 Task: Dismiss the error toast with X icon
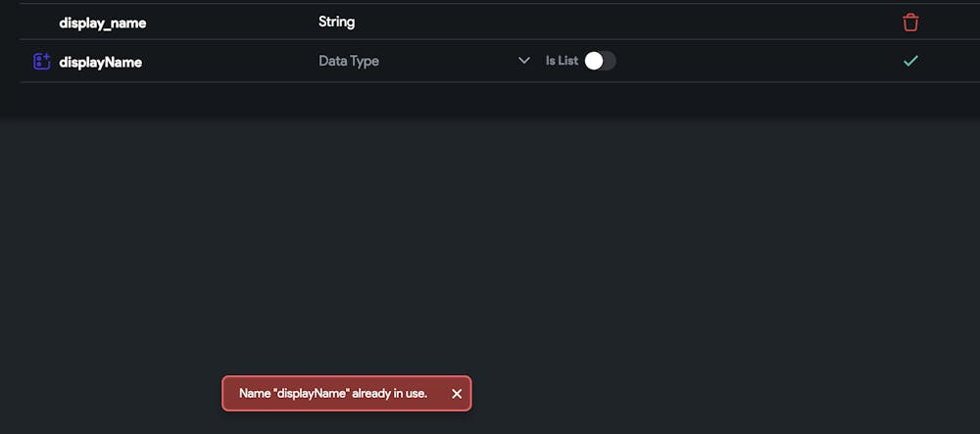tap(457, 394)
